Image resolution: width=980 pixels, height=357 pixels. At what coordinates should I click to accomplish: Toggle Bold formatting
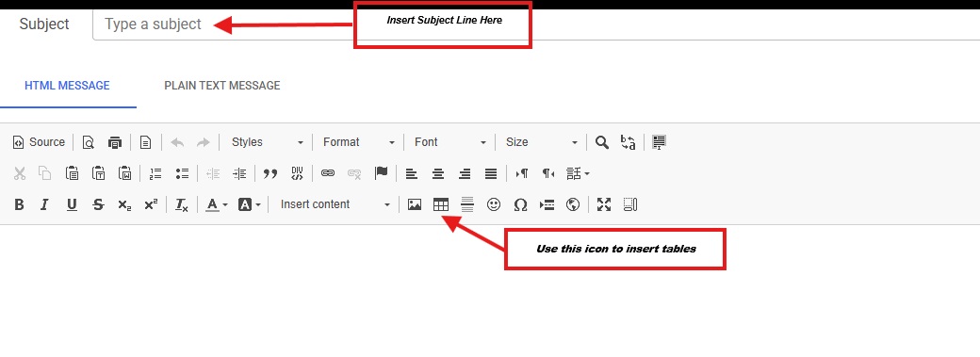(x=19, y=204)
